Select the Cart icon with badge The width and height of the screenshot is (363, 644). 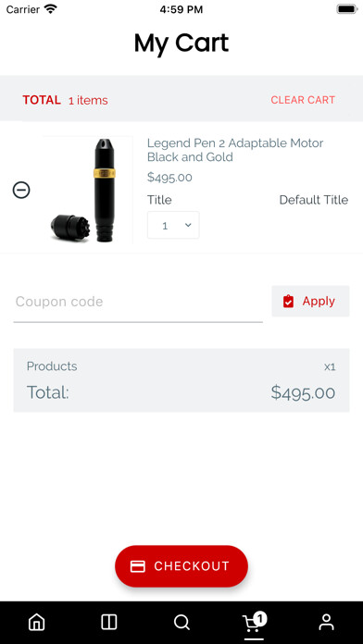(254, 622)
